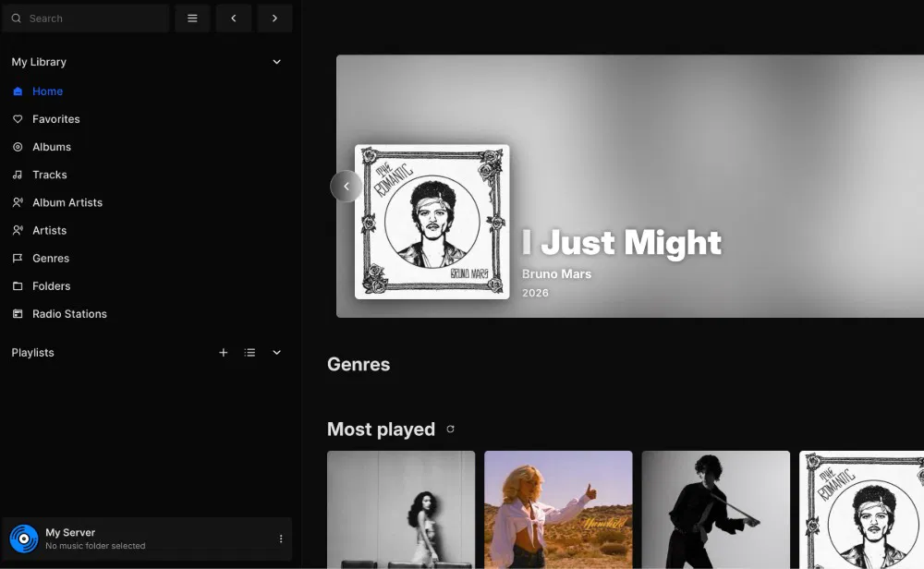Viewport: 924px width, 569px height.
Task: Navigate back using the top left arrow
Action: (x=234, y=18)
